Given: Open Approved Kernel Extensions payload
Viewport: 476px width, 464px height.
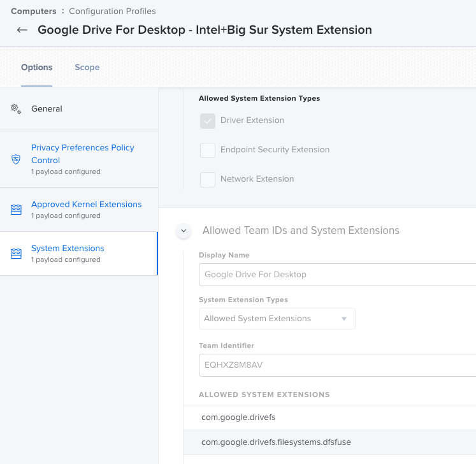Looking at the screenshot, I should (x=79, y=210).
